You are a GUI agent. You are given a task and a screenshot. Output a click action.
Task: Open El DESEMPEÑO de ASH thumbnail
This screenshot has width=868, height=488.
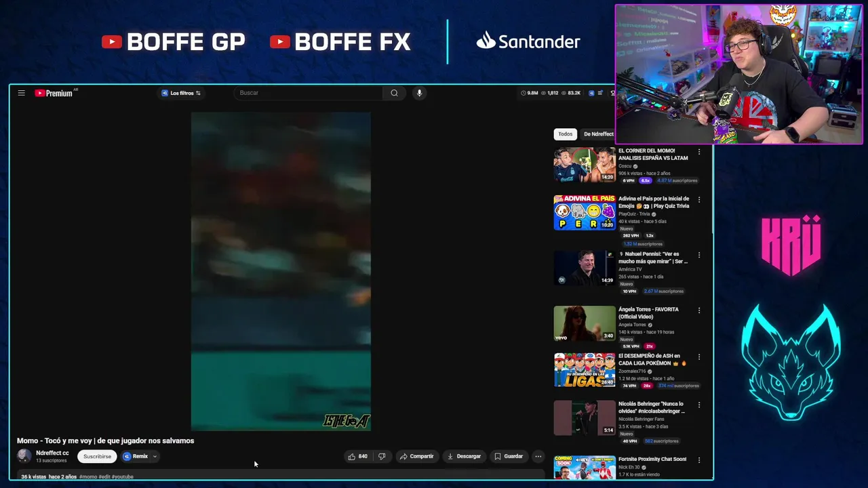click(585, 369)
